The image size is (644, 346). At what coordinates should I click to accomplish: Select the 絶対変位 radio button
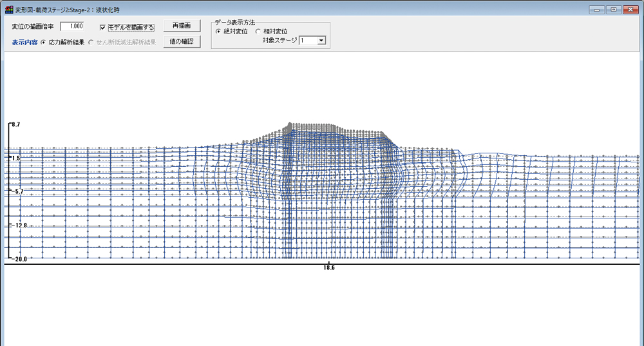(x=218, y=32)
